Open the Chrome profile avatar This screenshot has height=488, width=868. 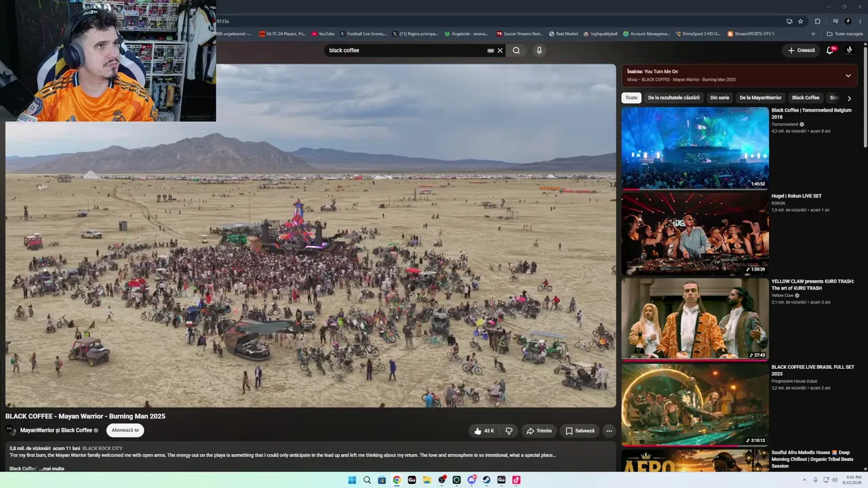click(x=848, y=21)
